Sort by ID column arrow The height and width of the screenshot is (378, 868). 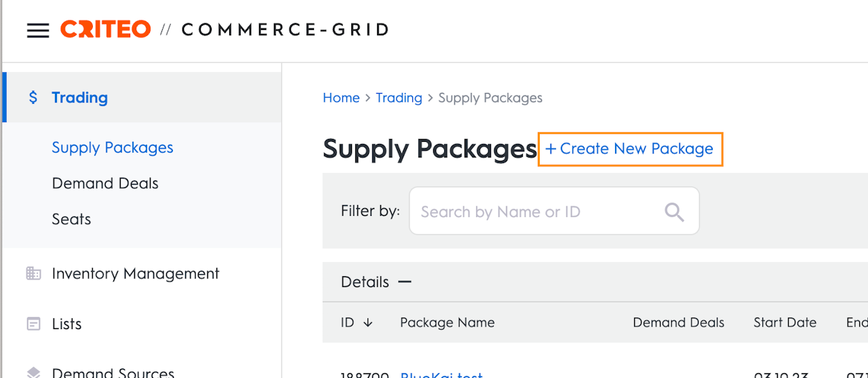[368, 323]
